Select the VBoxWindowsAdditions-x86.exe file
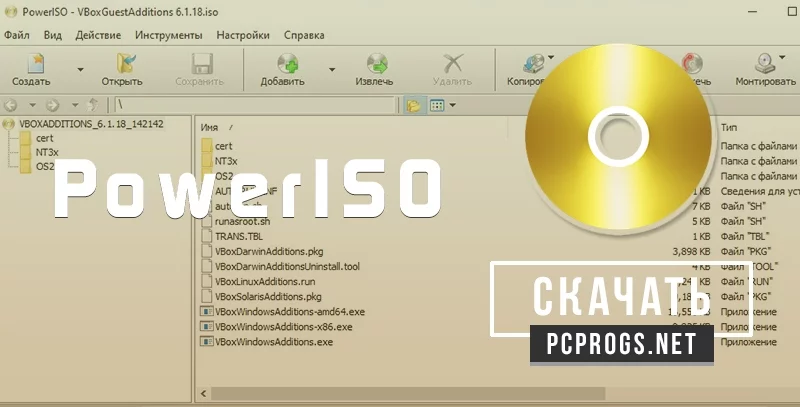 tap(283, 326)
